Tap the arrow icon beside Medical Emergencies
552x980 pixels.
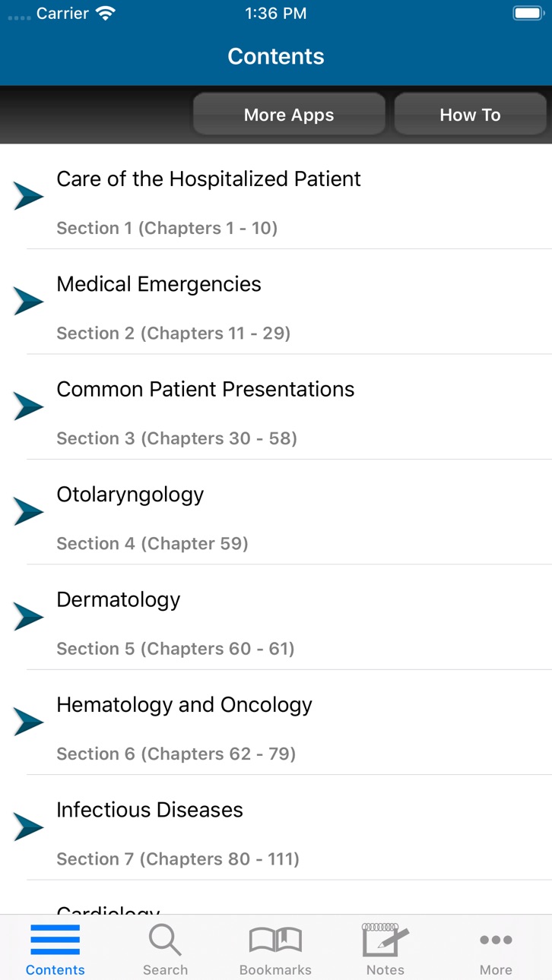click(29, 302)
